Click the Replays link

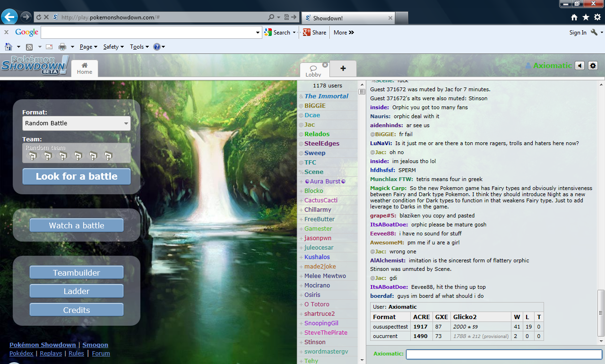click(x=51, y=353)
